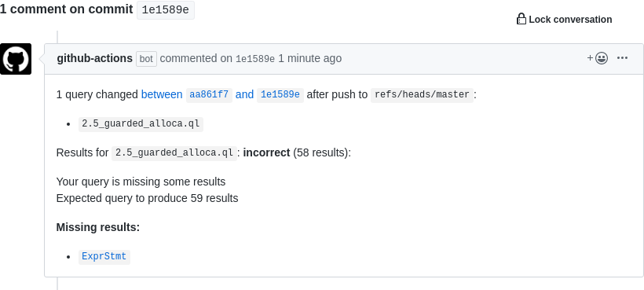Open the aa861f7 commit link
The width and height of the screenshot is (644, 290).
[x=209, y=95]
